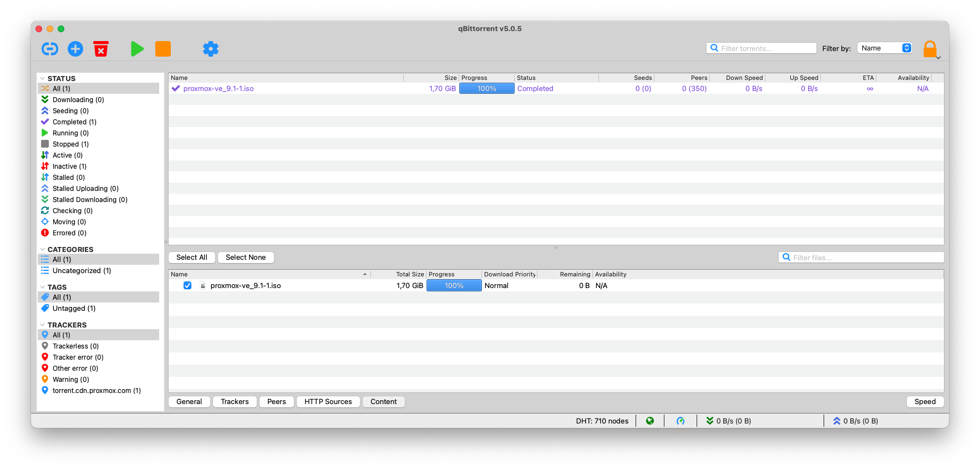This screenshot has width=980, height=469.
Task: Open Preferences via the gear icon
Action: coord(211,49)
